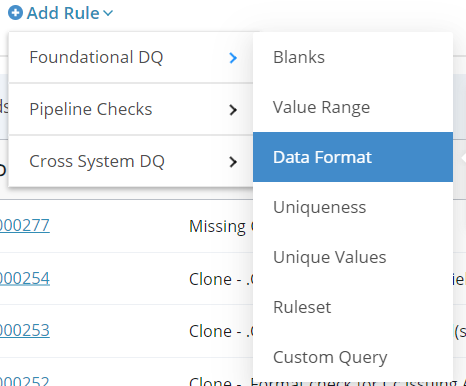
Task: Pick the highlighted Data Format option
Action: pyautogui.click(x=353, y=157)
